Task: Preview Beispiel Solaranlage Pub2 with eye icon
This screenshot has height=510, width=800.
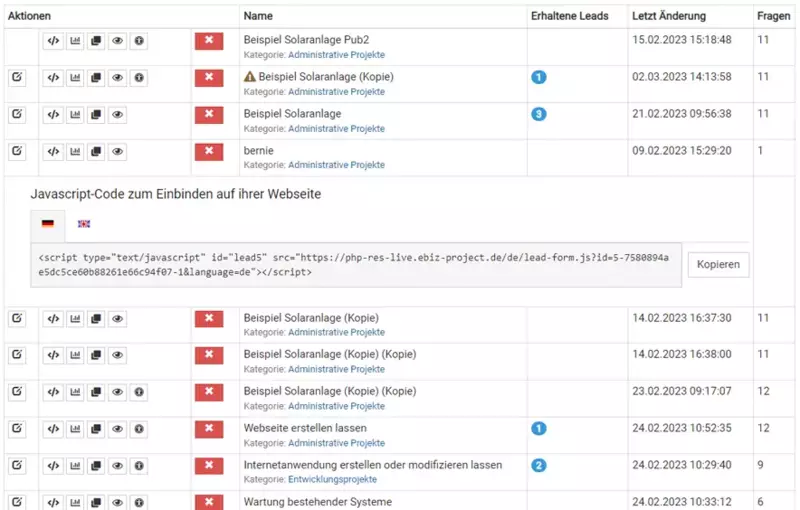Action: (x=117, y=41)
